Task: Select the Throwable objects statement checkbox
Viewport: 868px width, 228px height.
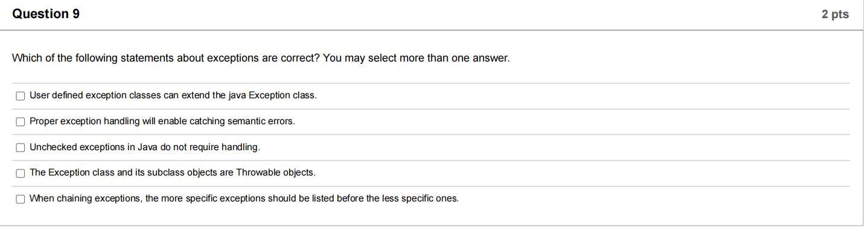Action: (21, 173)
